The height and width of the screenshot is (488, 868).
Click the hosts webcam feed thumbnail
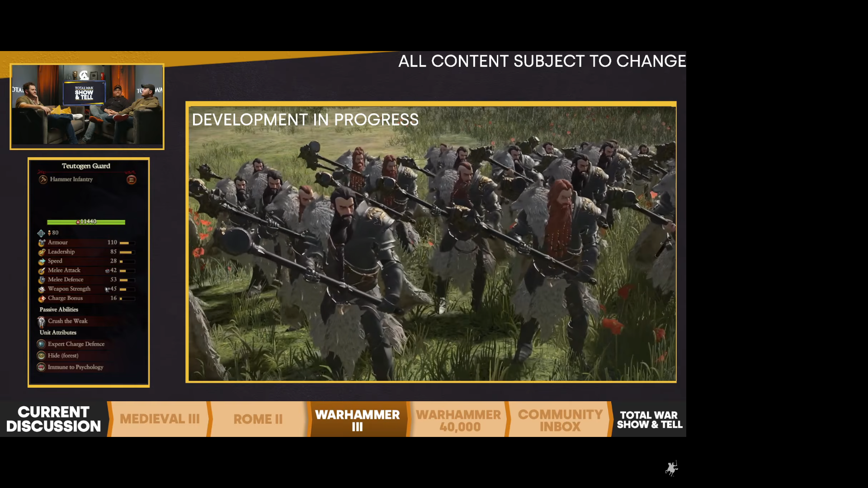[87, 107]
